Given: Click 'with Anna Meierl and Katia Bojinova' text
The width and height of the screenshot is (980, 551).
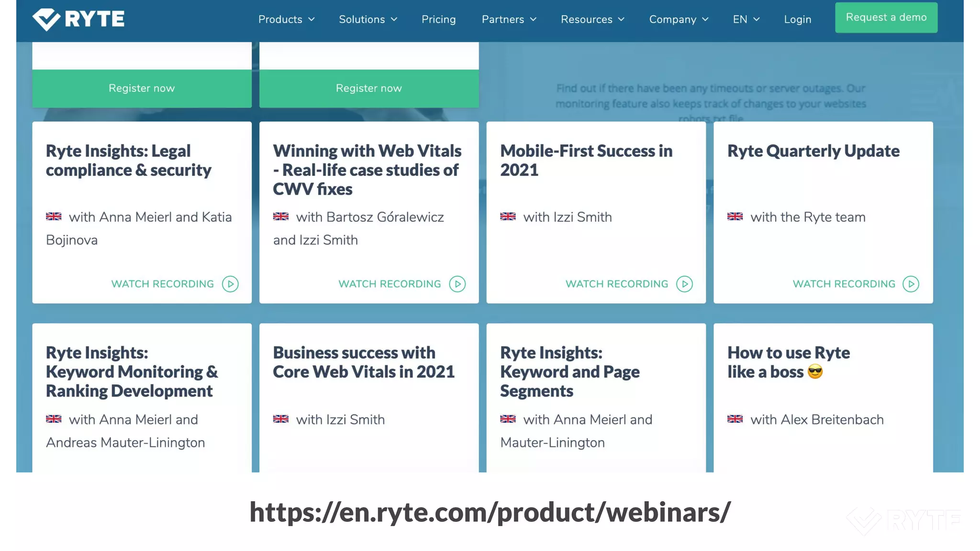Looking at the screenshot, I should point(139,229).
